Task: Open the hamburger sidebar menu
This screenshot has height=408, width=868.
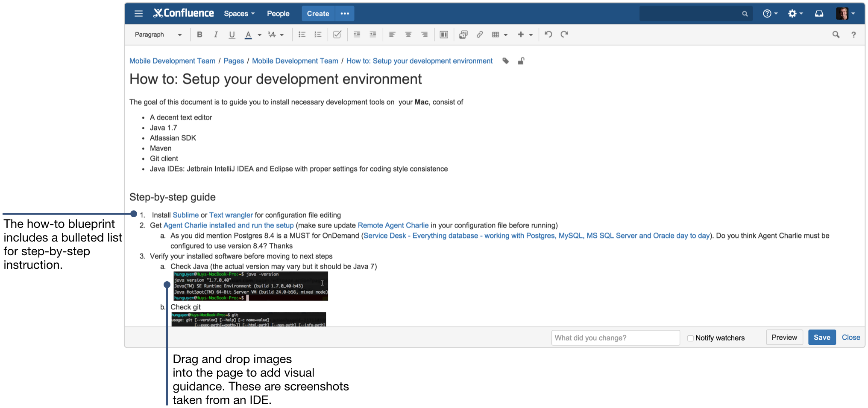Action: coord(138,14)
